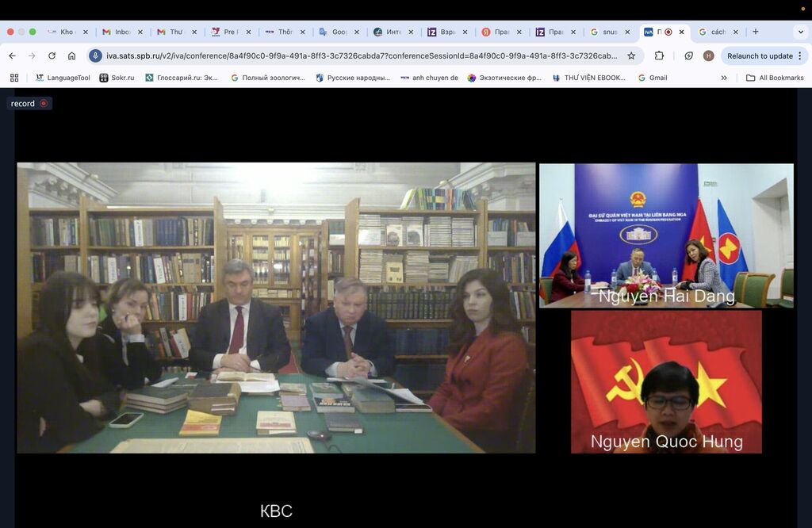Open the All Bookmarks folder
The height and width of the screenshot is (528, 812).
(775, 78)
